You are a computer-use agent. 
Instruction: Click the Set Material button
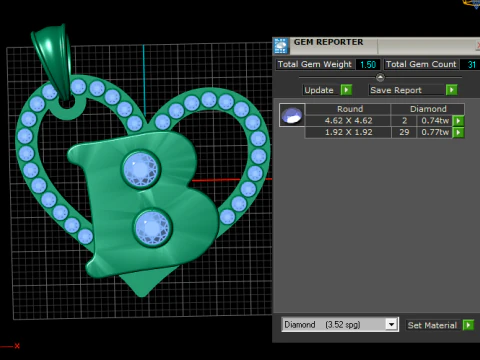tap(432, 325)
